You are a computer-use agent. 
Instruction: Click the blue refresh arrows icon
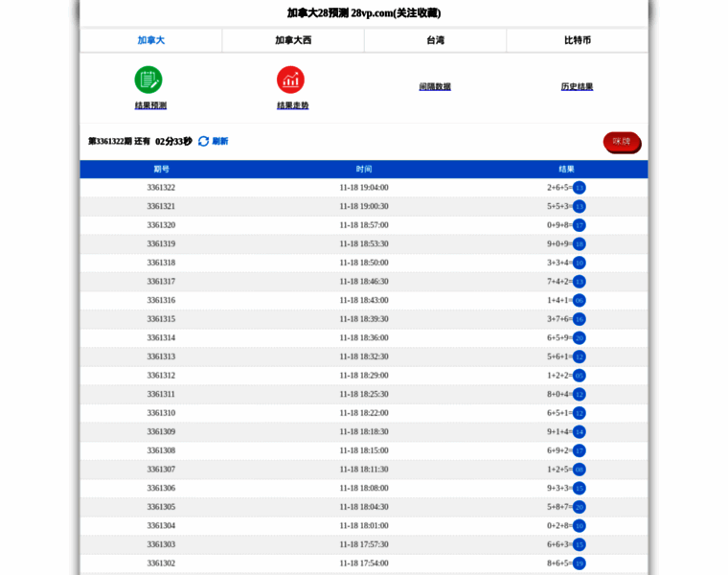[x=203, y=141]
